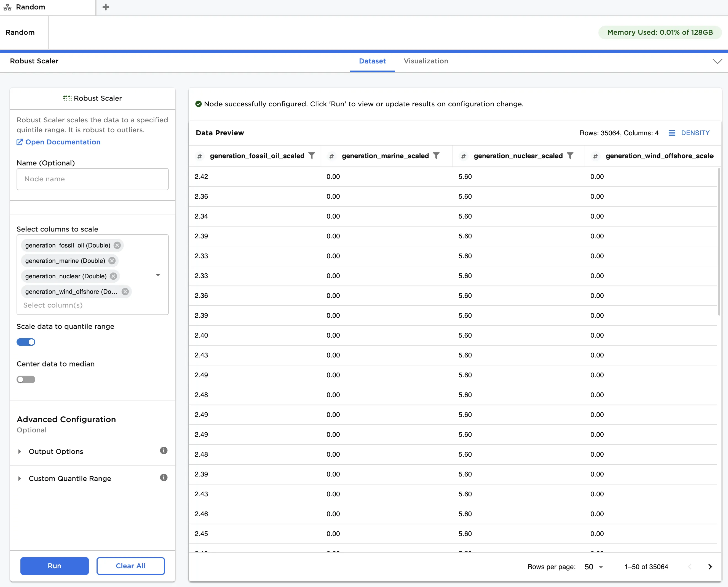This screenshot has height=587, width=728.
Task: Filter the generation_fossil_oil_scaled column
Action: click(312, 155)
